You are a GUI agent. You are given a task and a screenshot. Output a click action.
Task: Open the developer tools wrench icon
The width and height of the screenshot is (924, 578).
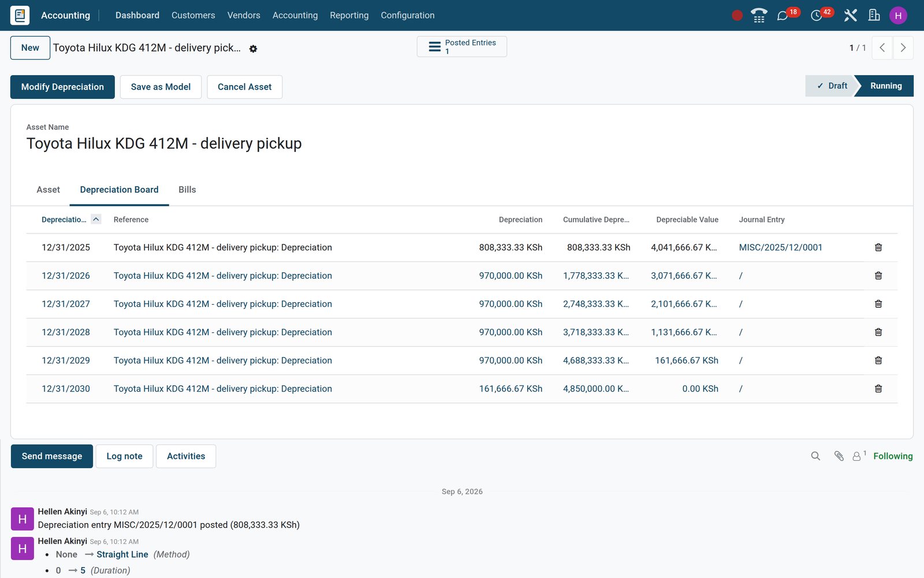click(850, 16)
